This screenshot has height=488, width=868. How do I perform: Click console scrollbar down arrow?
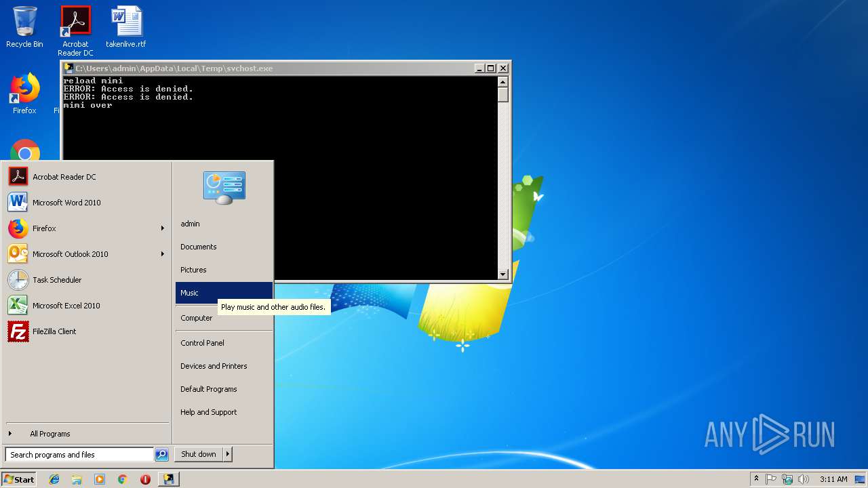[x=502, y=274]
